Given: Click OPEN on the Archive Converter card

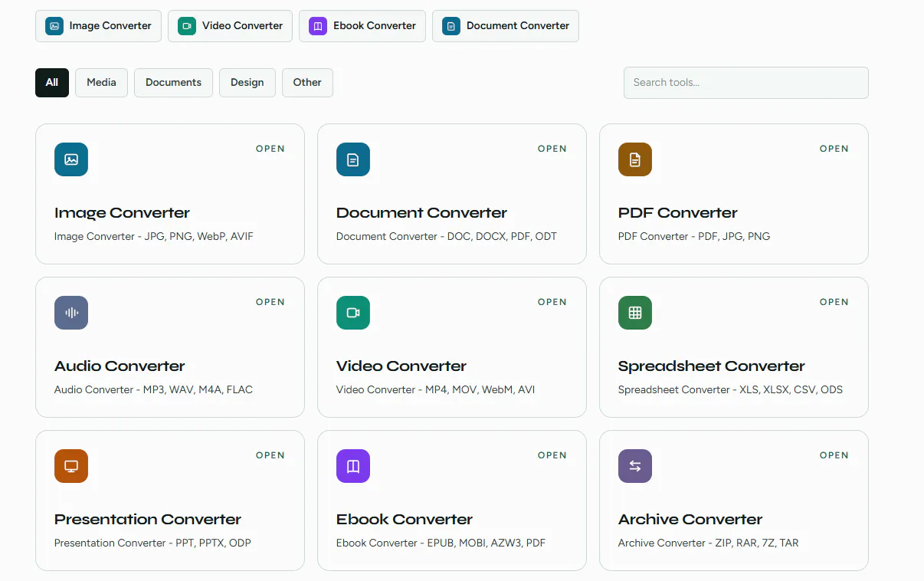Looking at the screenshot, I should pyautogui.click(x=834, y=455).
